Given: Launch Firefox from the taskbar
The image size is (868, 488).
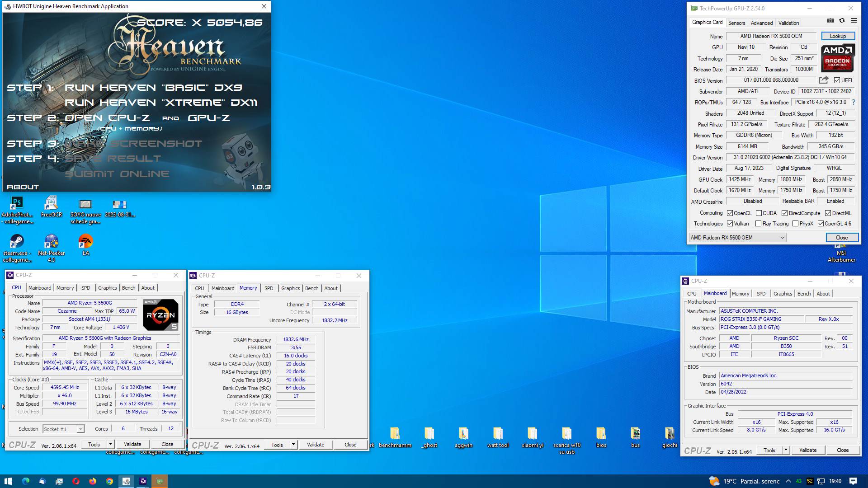Looking at the screenshot, I should [93, 481].
